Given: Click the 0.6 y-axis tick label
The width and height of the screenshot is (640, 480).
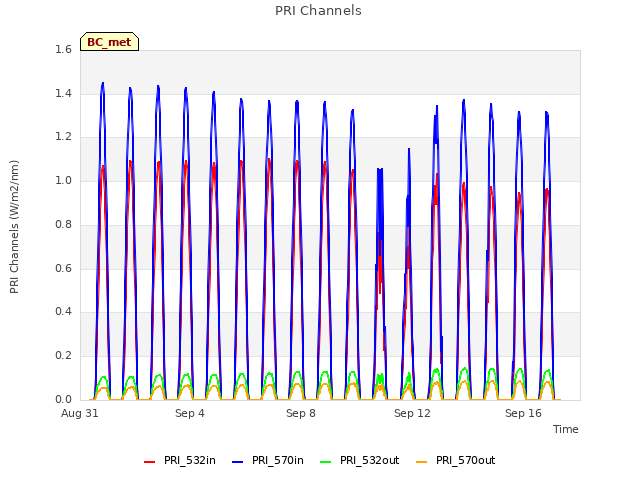Looking at the screenshot, I should pos(63,268).
